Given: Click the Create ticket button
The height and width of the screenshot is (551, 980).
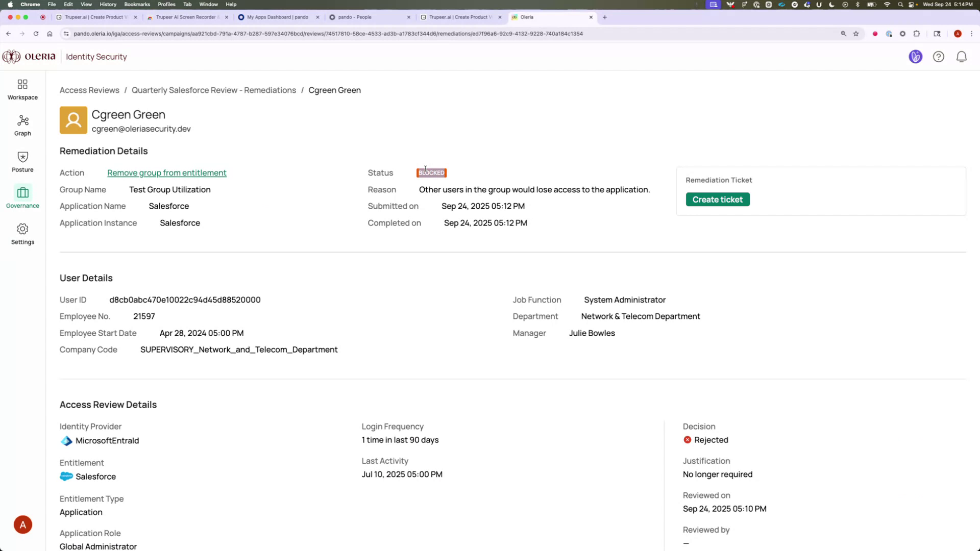Looking at the screenshot, I should (x=717, y=199).
